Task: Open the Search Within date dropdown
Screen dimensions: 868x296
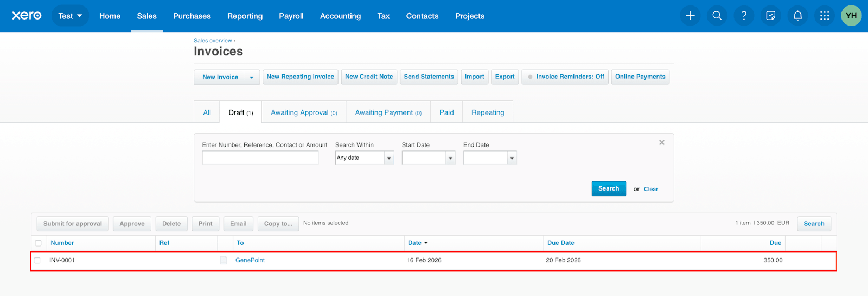Action: point(389,158)
